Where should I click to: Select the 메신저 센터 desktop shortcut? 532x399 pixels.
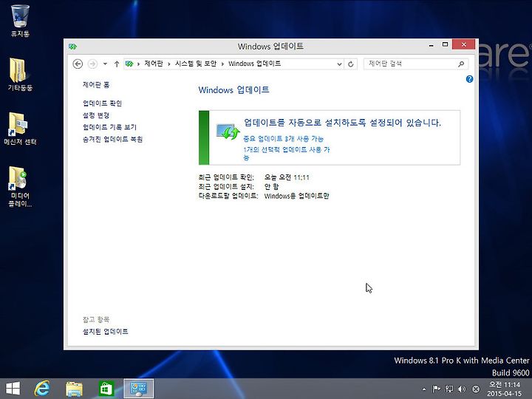tap(20, 129)
